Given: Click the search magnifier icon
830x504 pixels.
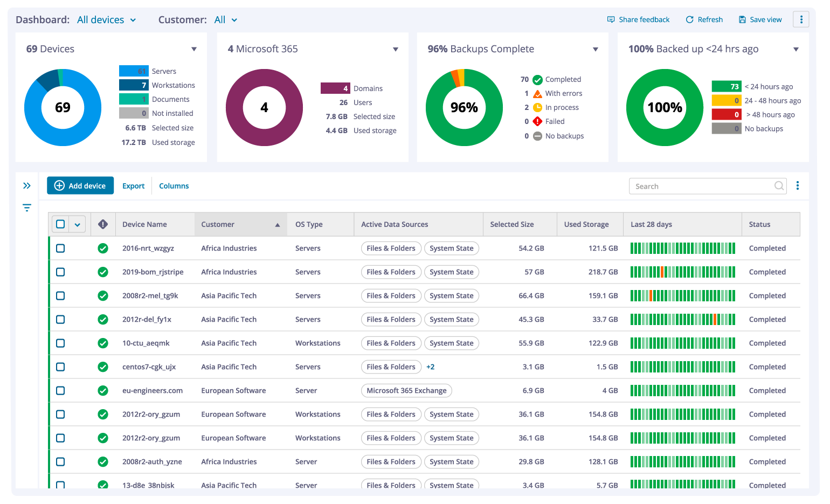Looking at the screenshot, I should 779,186.
